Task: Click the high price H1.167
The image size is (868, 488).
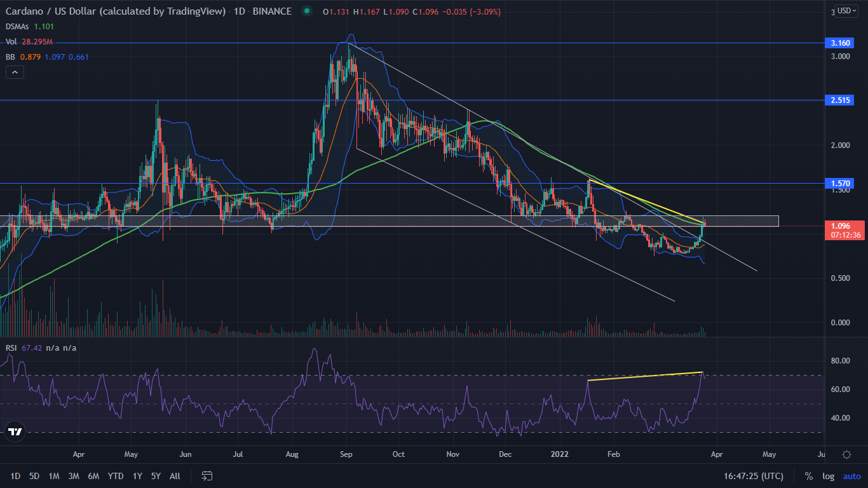Action: click(366, 12)
